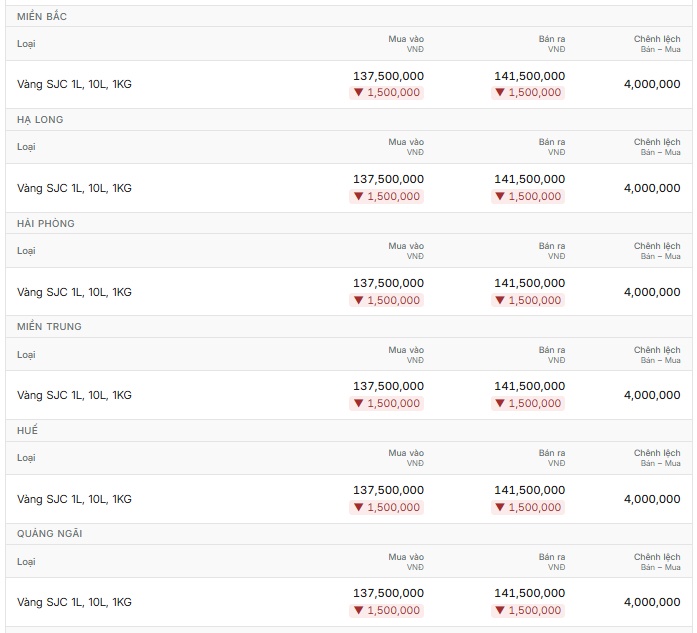
Task: Click the down-arrow badge under Quảng Ngãi buy price
Action: point(386,610)
